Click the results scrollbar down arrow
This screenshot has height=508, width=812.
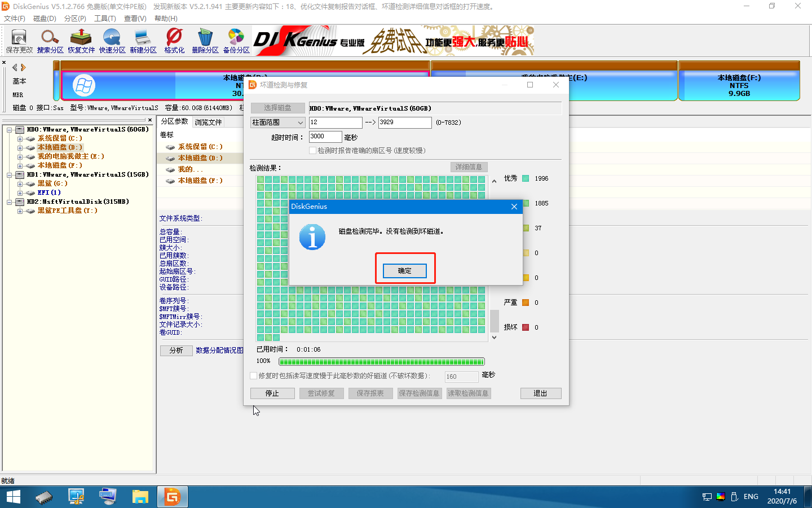coord(495,338)
